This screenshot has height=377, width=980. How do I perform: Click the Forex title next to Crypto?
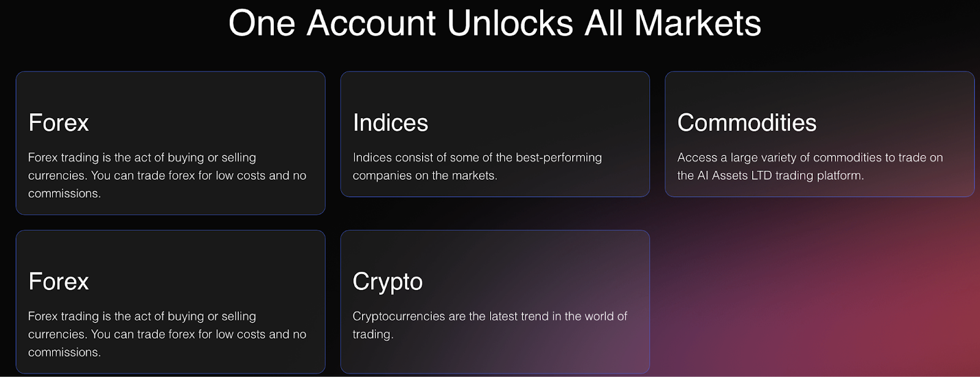click(x=59, y=282)
